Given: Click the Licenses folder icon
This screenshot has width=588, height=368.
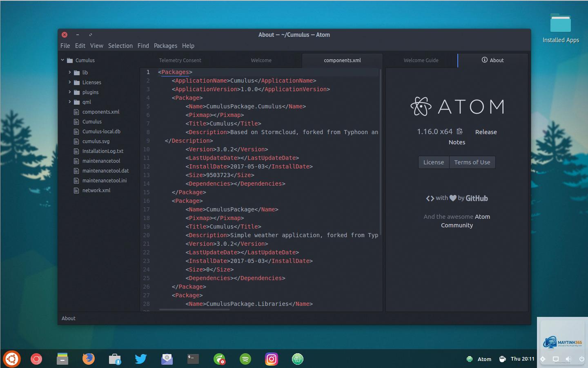Looking at the screenshot, I should coord(77,82).
